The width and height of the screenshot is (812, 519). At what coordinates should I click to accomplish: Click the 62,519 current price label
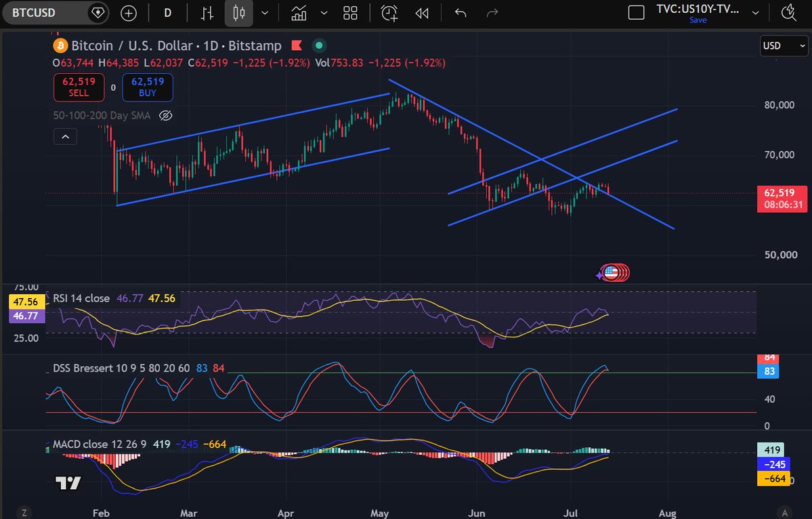[782, 199]
